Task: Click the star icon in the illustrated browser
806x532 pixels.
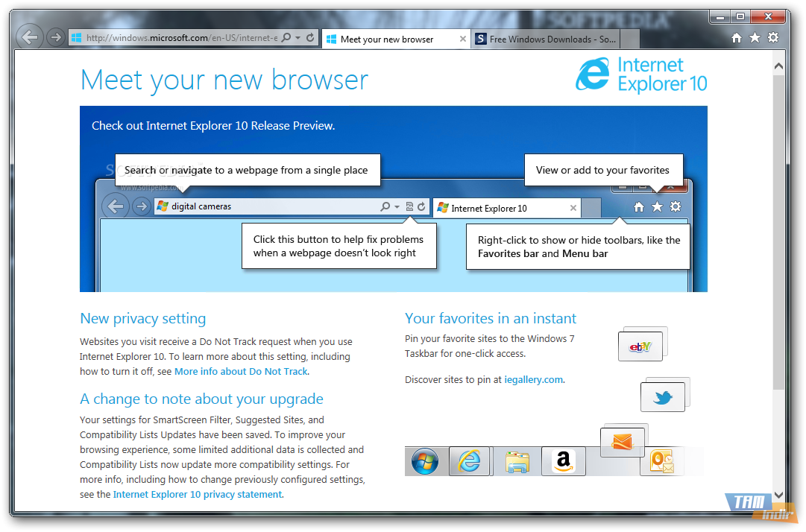Action: [657, 206]
